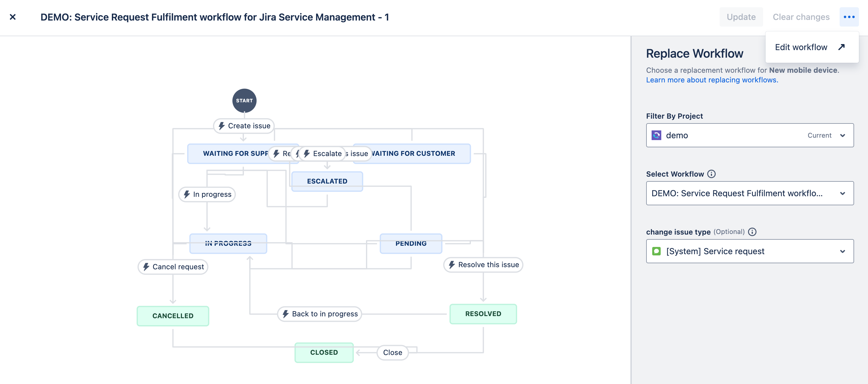The width and height of the screenshot is (868, 384).
Task: Select the Close transition label
Action: tap(393, 352)
